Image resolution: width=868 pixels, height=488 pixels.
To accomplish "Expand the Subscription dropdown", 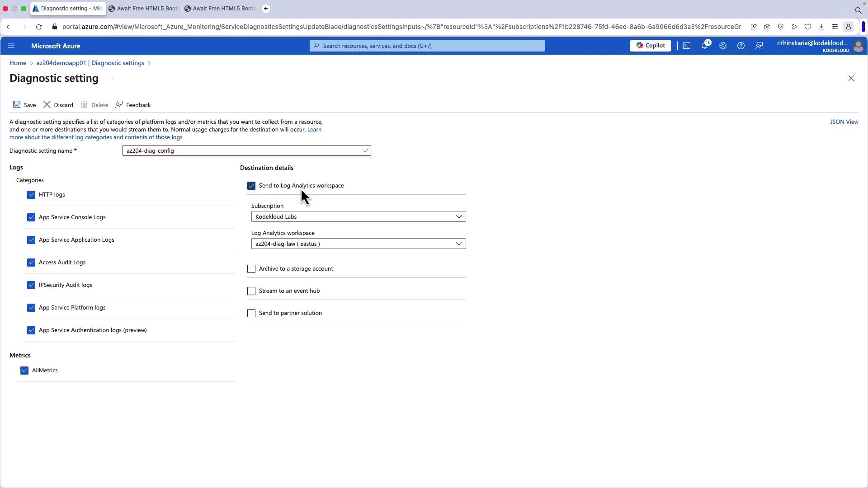I will (358, 217).
